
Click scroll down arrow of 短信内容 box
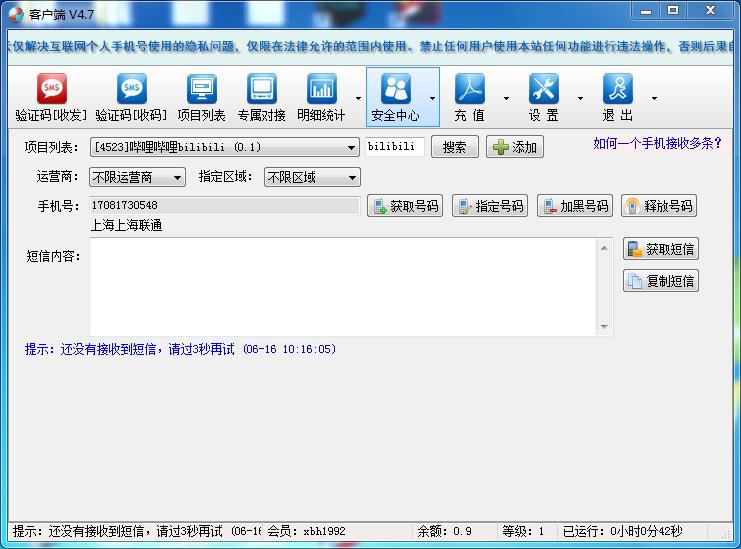[604, 326]
